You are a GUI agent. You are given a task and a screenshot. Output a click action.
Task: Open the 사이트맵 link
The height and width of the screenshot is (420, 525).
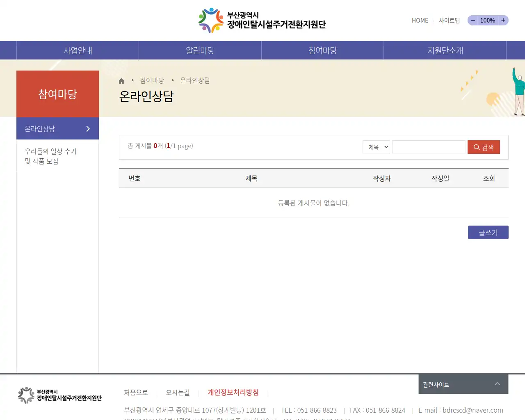point(449,21)
